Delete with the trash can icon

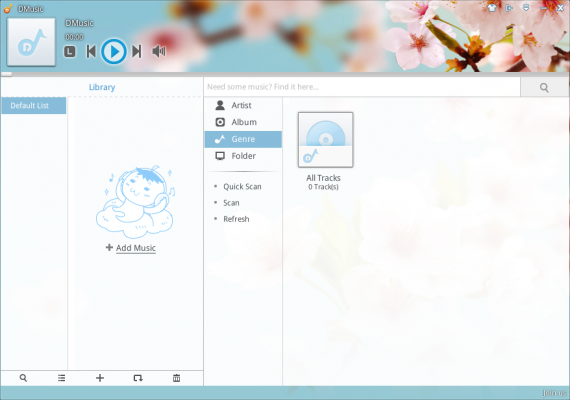coord(176,378)
